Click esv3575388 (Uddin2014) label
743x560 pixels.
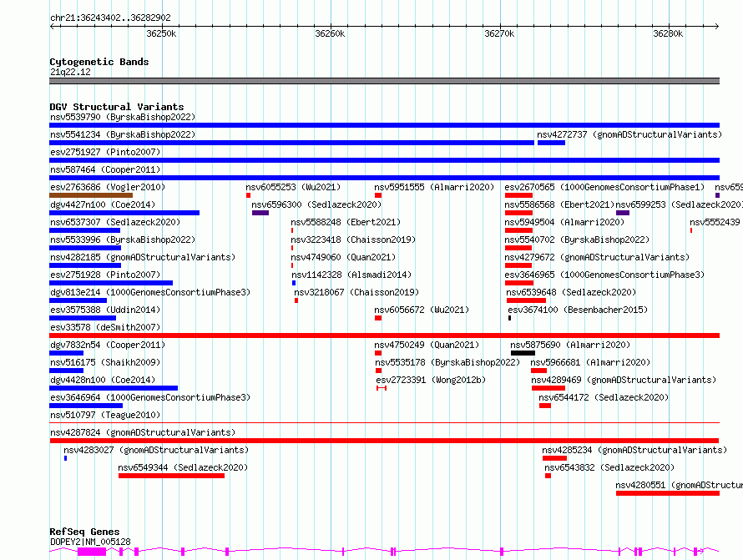tap(105, 310)
